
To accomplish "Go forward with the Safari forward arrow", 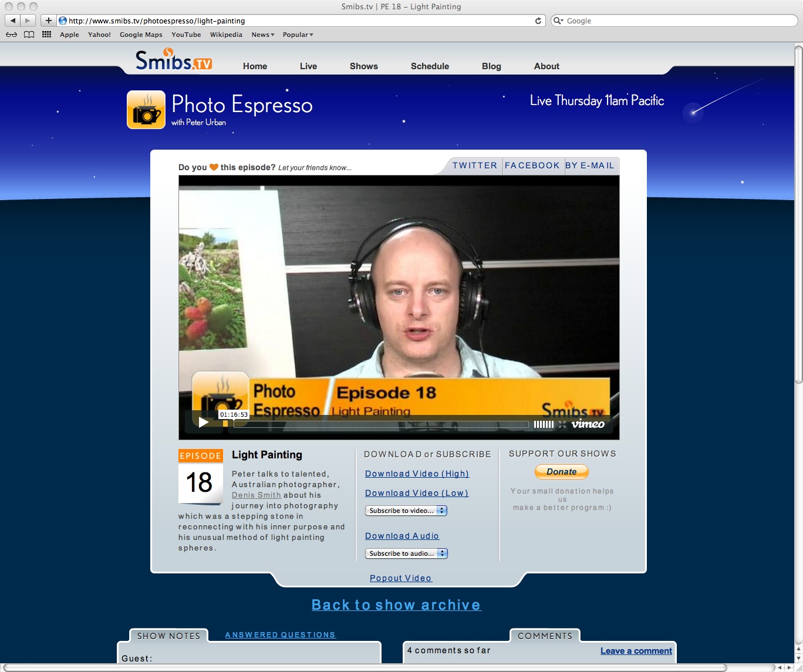I will pyautogui.click(x=28, y=21).
